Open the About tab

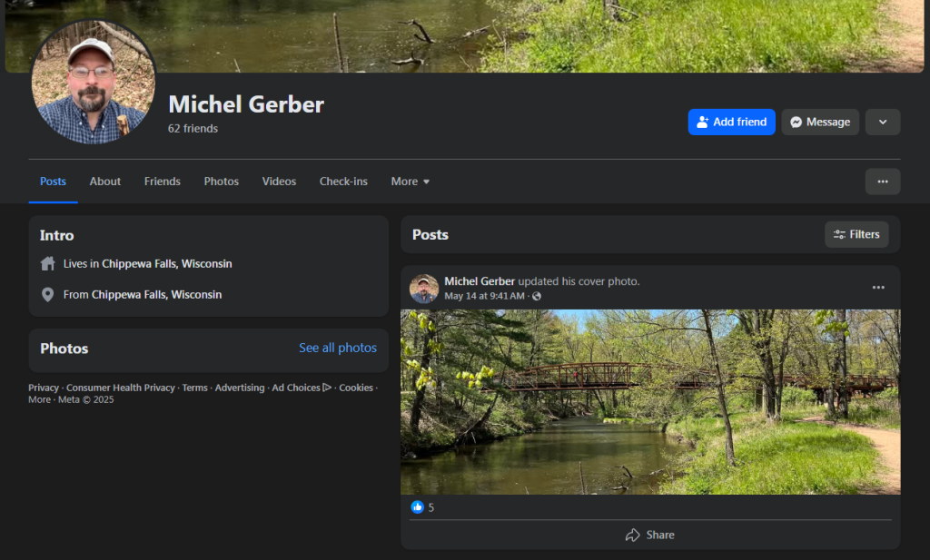pyautogui.click(x=105, y=182)
